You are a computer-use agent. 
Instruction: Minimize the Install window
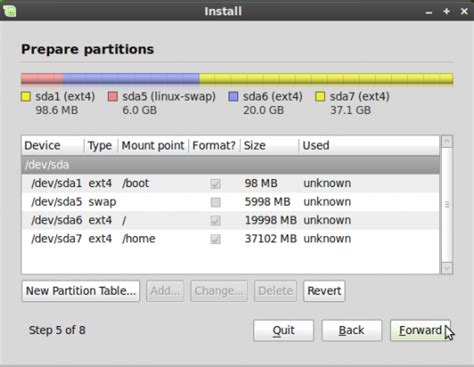[x=429, y=12]
